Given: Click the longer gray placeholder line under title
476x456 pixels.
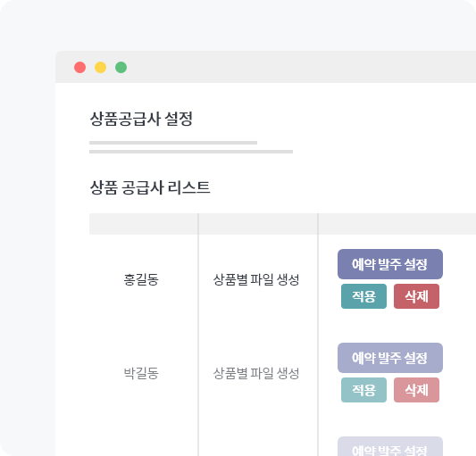Looking at the screenshot, I should click(x=191, y=152).
